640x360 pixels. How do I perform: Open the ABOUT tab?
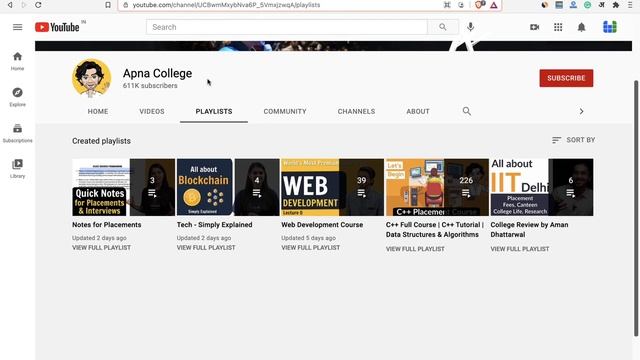[418, 111]
